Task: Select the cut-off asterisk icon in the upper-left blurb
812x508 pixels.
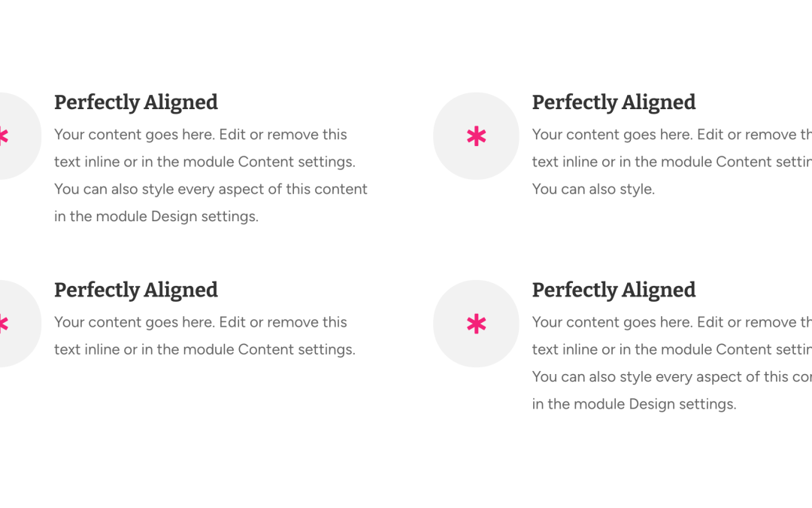Action: click(x=5, y=136)
